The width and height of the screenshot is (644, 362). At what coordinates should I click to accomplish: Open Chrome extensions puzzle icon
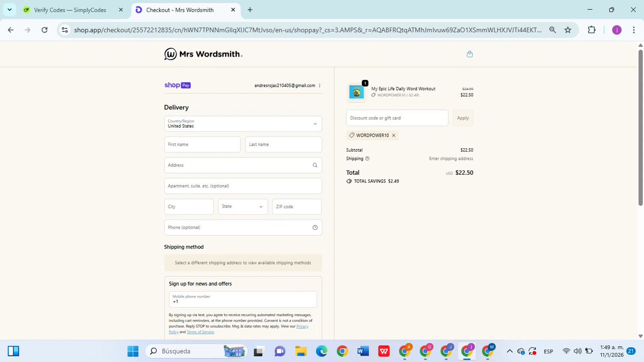[x=592, y=30]
